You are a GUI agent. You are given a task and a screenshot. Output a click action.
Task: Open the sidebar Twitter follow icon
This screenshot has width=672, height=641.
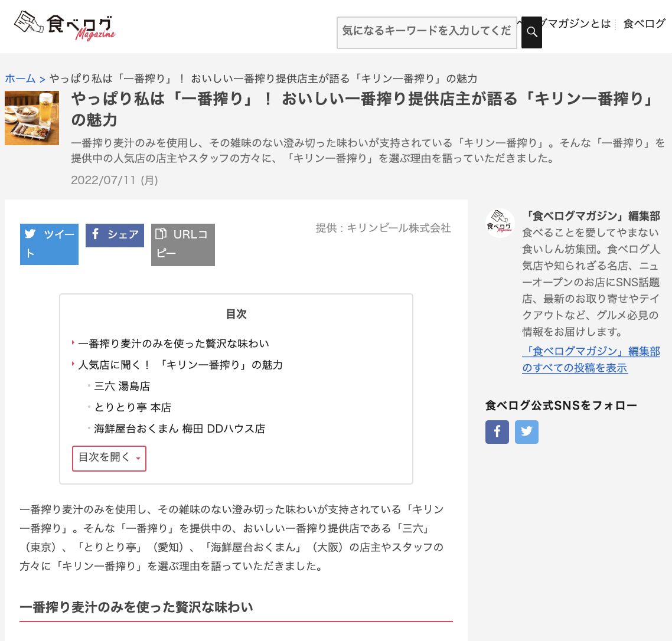coord(526,431)
